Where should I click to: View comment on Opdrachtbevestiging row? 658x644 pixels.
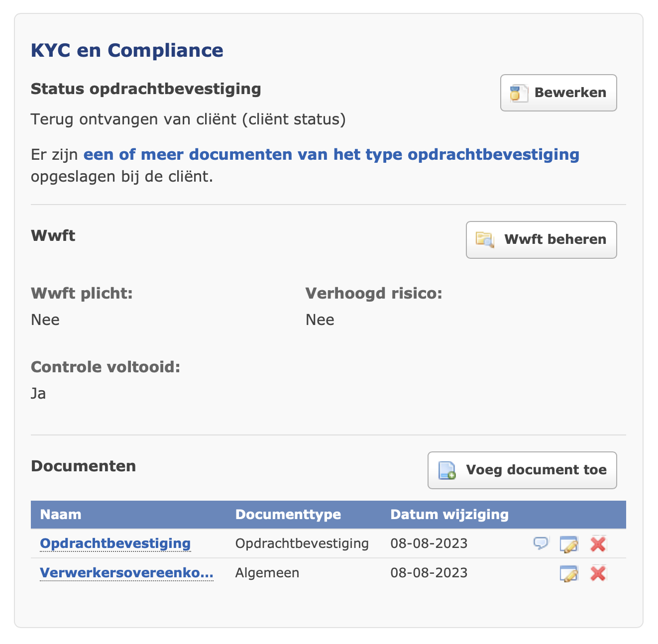pos(541,543)
